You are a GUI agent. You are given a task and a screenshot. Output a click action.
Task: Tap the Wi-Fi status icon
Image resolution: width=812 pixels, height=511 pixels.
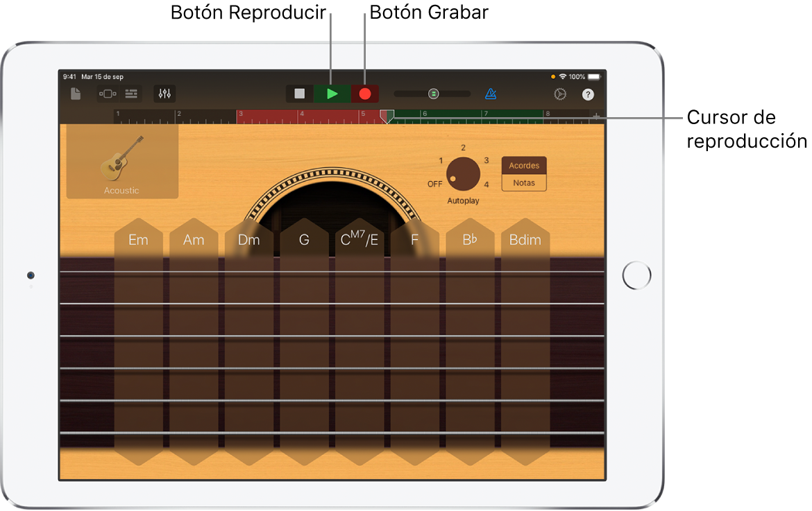(562, 76)
